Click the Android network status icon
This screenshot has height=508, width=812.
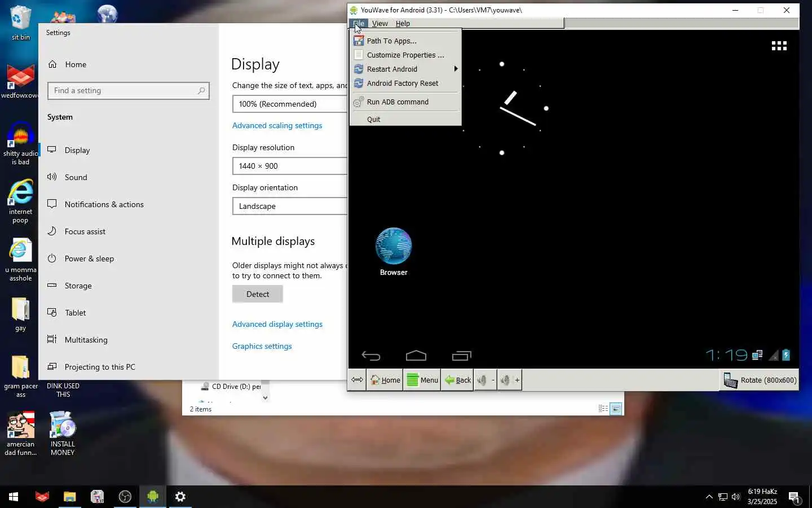757,355
